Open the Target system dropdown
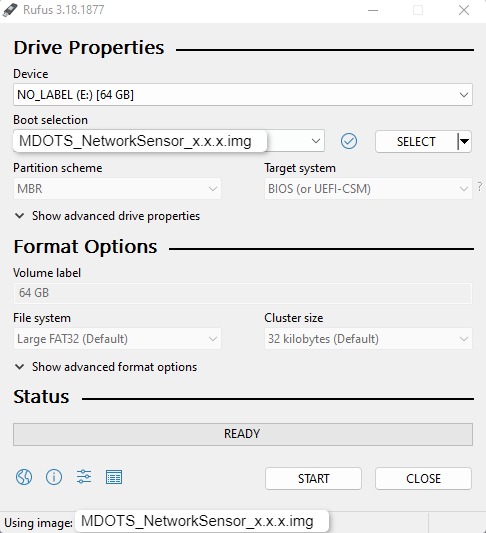The width and height of the screenshot is (486, 533). click(368, 189)
